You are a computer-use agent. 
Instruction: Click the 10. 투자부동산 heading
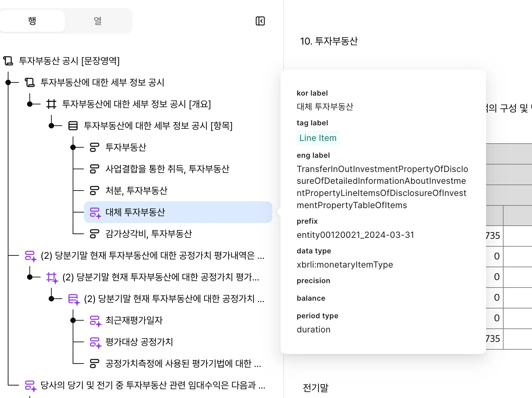tap(329, 41)
